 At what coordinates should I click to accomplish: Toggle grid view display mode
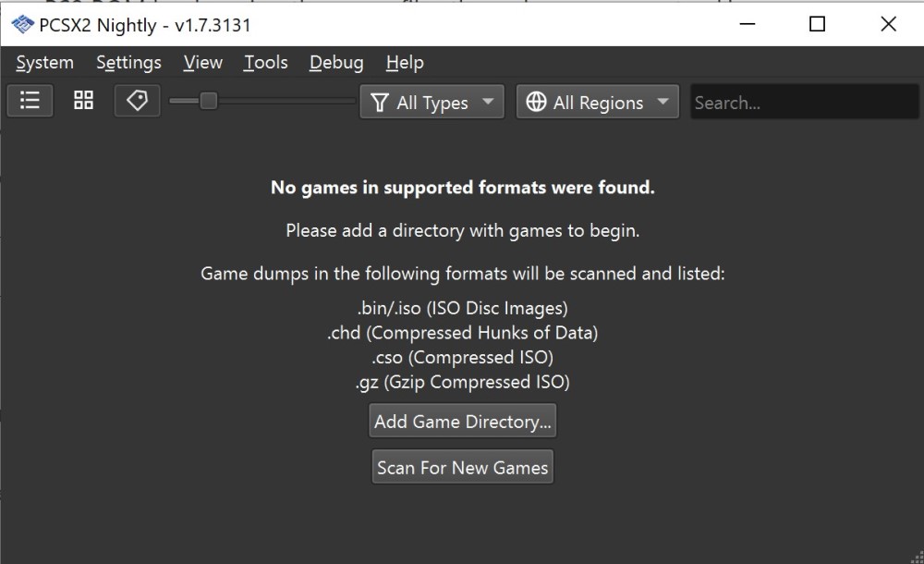(x=82, y=100)
